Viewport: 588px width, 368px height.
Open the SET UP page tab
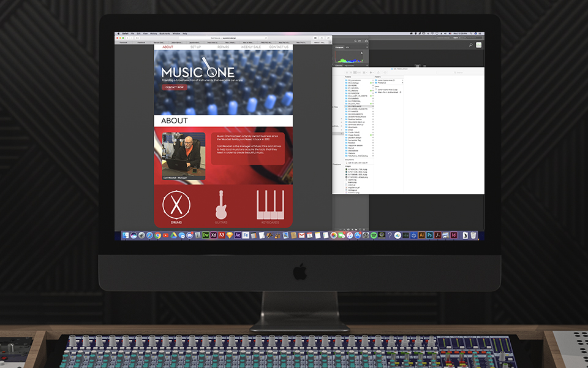tap(195, 47)
